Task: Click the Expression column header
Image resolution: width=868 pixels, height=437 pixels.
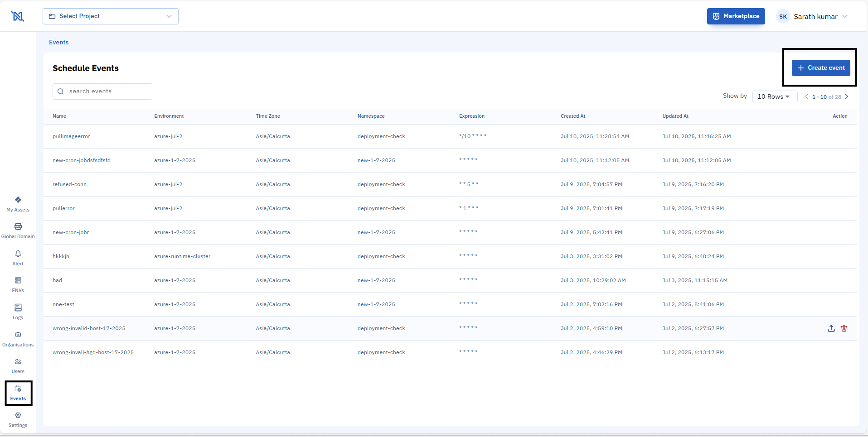Action: click(x=472, y=116)
